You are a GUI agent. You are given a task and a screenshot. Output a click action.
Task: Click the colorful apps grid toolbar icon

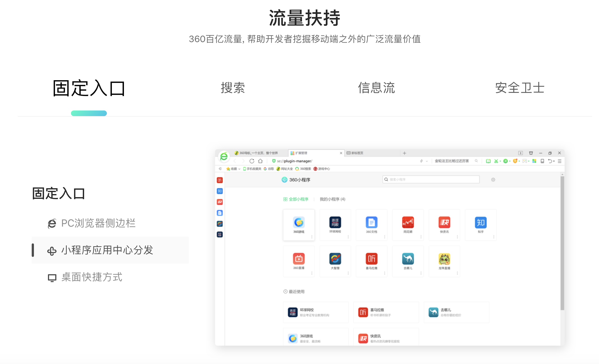pyautogui.click(x=534, y=161)
